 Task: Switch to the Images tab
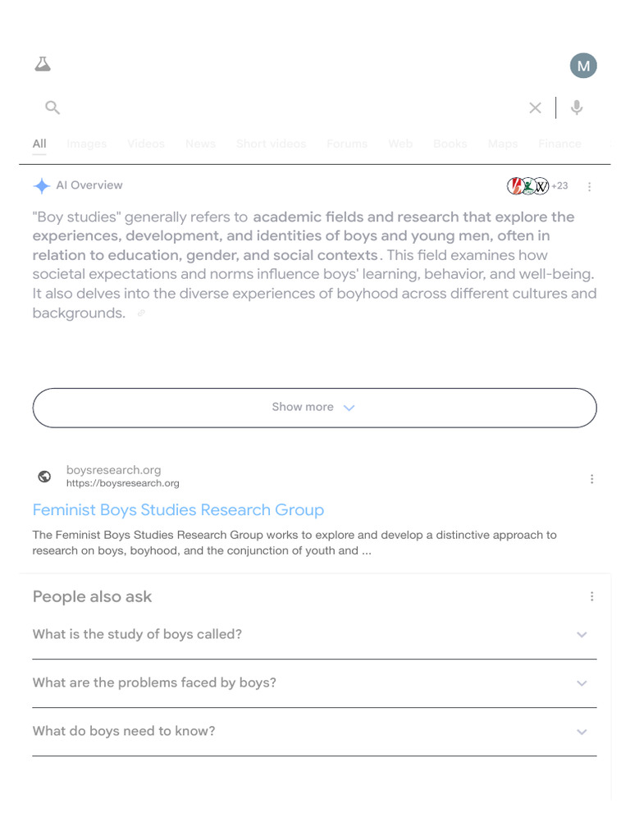pos(86,144)
